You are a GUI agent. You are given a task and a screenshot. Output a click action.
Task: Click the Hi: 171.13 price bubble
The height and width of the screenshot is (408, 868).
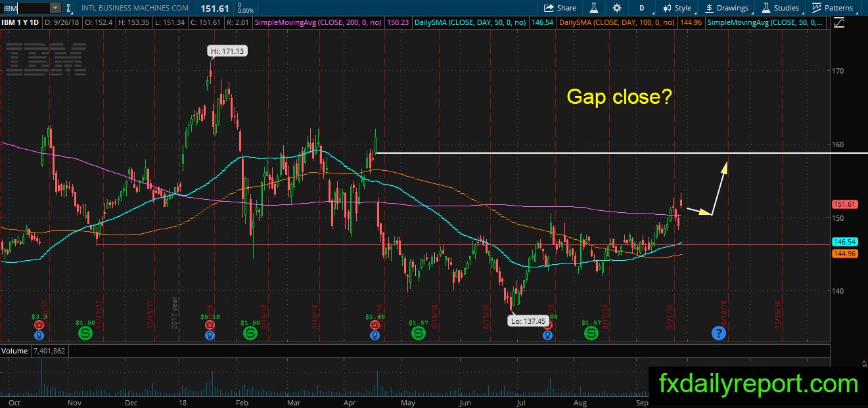pos(227,51)
